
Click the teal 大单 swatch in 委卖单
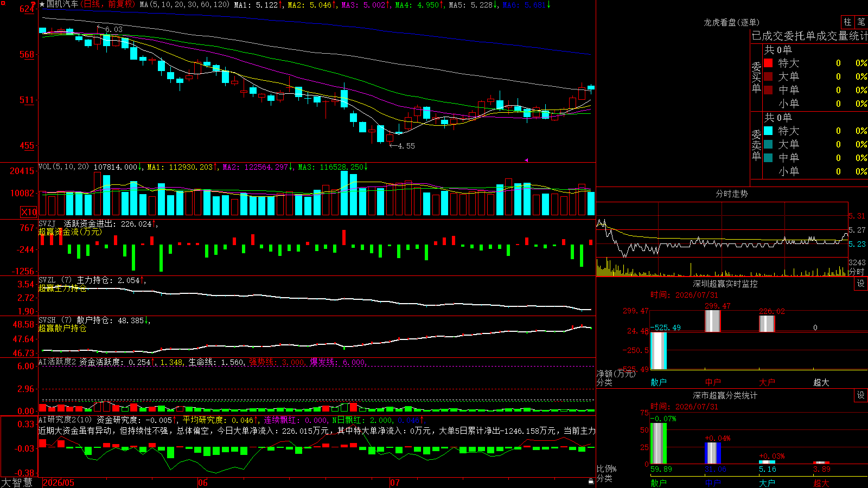[768, 144]
